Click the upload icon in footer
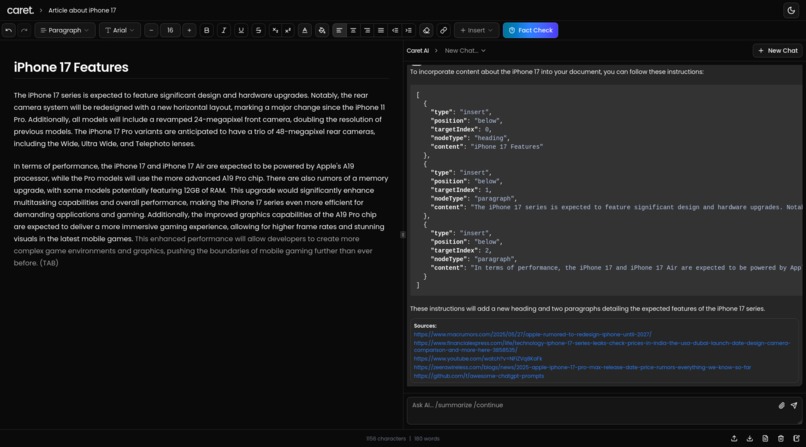This screenshot has width=806, height=447. [734, 438]
